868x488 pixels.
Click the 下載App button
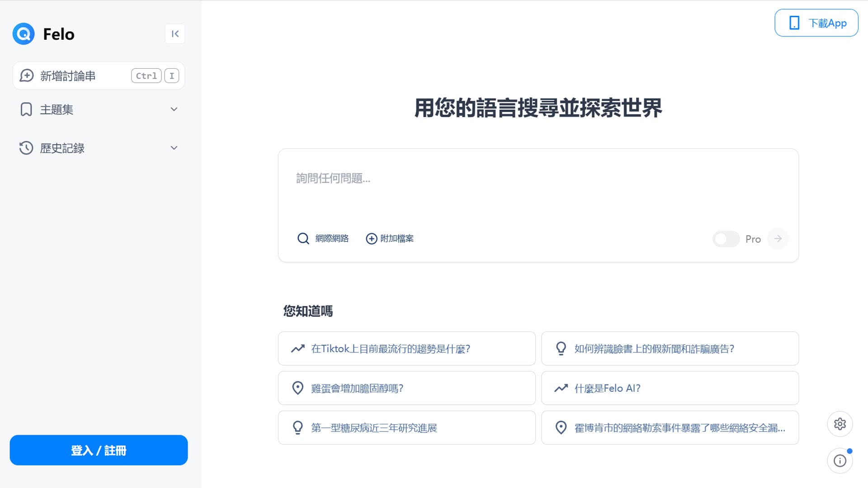(816, 23)
